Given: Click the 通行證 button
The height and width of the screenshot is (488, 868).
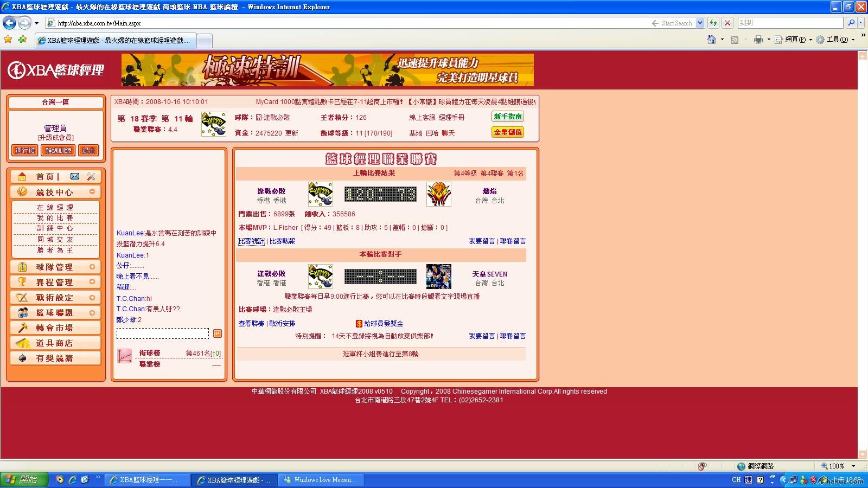Looking at the screenshot, I should pyautogui.click(x=25, y=151).
